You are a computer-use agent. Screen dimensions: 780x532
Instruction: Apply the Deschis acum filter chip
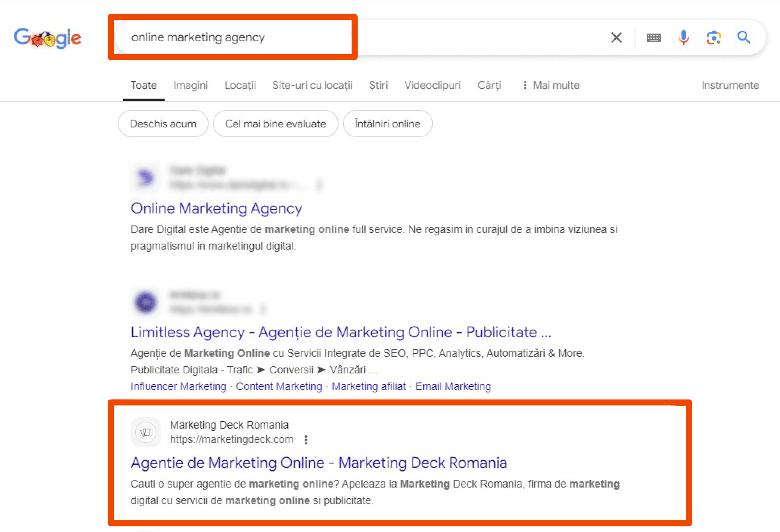point(163,124)
